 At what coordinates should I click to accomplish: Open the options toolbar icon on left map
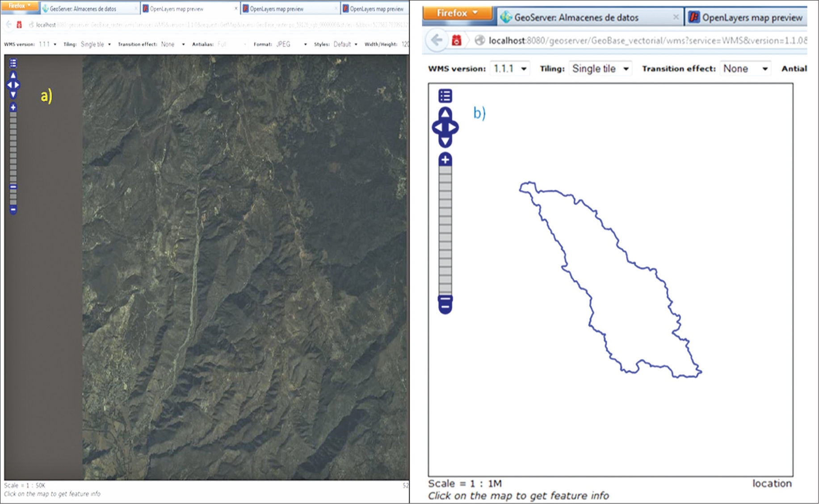[x=13, y=63]
